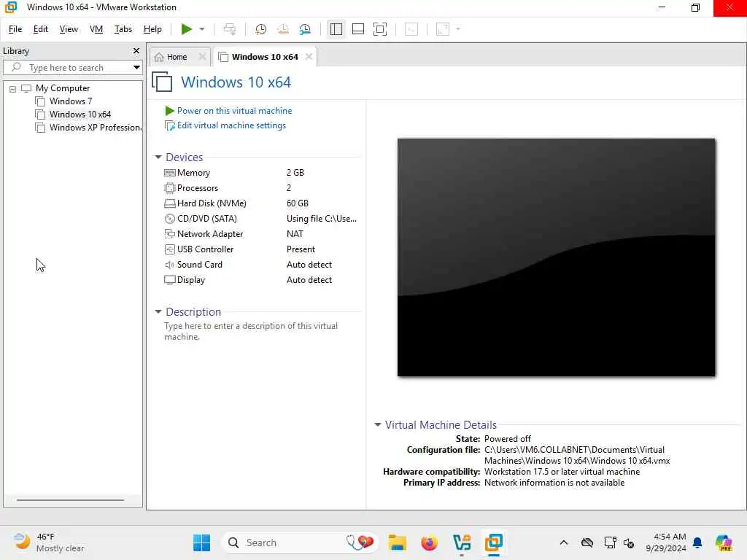Image resolution: width=747 pixels, height=560 pixels.
Task: Click the console view toolbar icon
Action: pyautogui.click(x=411, y=29)
